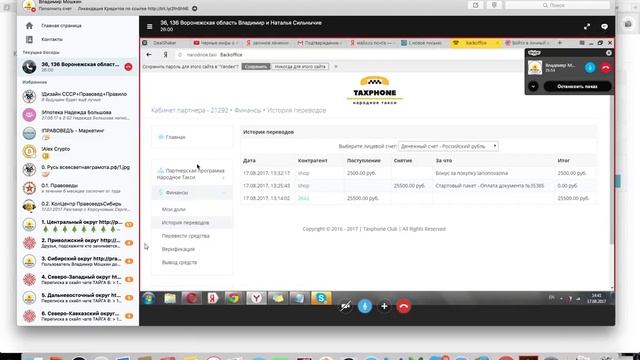Open Alex Crypto conversation
Viewport: 640px width, 360px height.
[x=78, y=152]
